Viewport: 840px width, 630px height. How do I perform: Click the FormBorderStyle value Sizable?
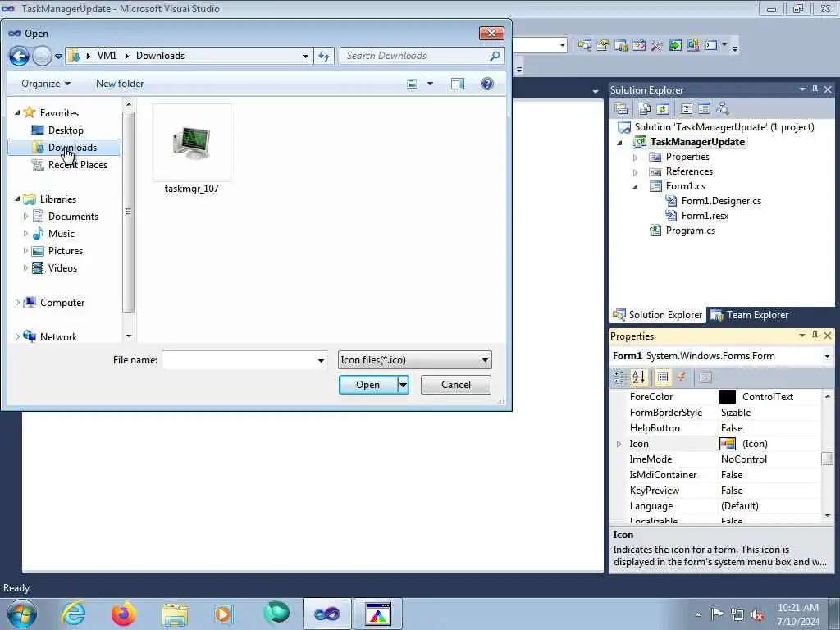(736, 413)
